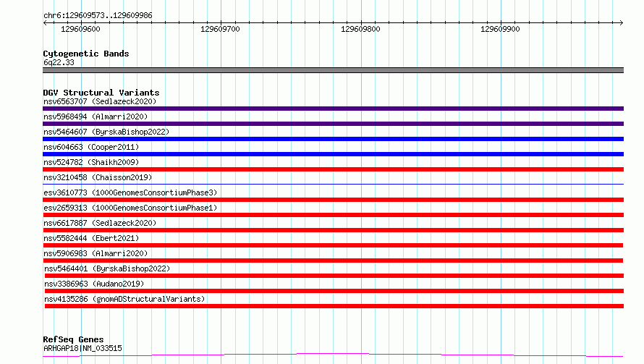Click blue bar under nsv5464607
Screen dimensions: 644x364
333,139
